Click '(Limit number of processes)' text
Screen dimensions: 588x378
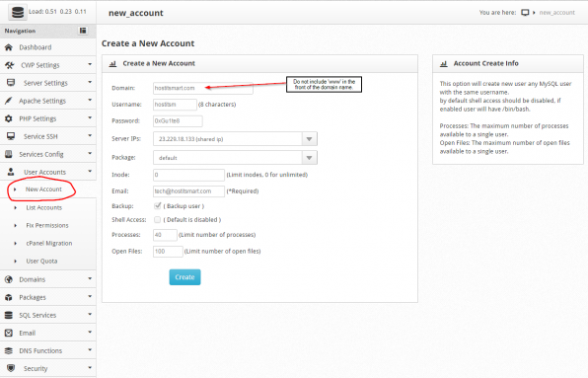point(217,235)
